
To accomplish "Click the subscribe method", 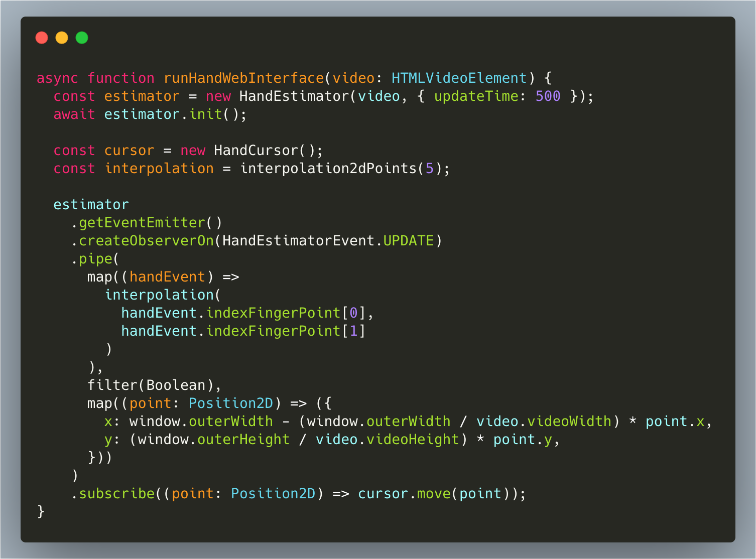I will tap(116, 494).
